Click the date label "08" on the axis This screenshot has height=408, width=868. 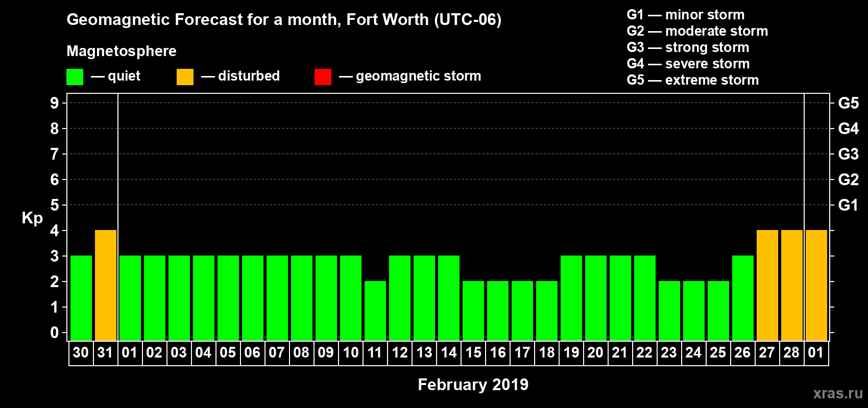click(x=301, y=353)
